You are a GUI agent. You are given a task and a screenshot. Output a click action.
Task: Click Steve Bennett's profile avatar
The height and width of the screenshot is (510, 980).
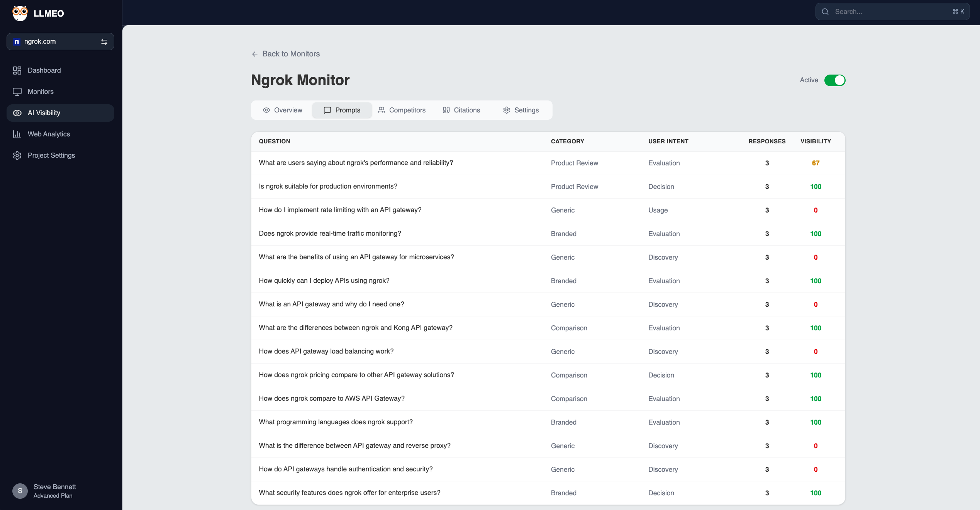click(x=20, y=491)
